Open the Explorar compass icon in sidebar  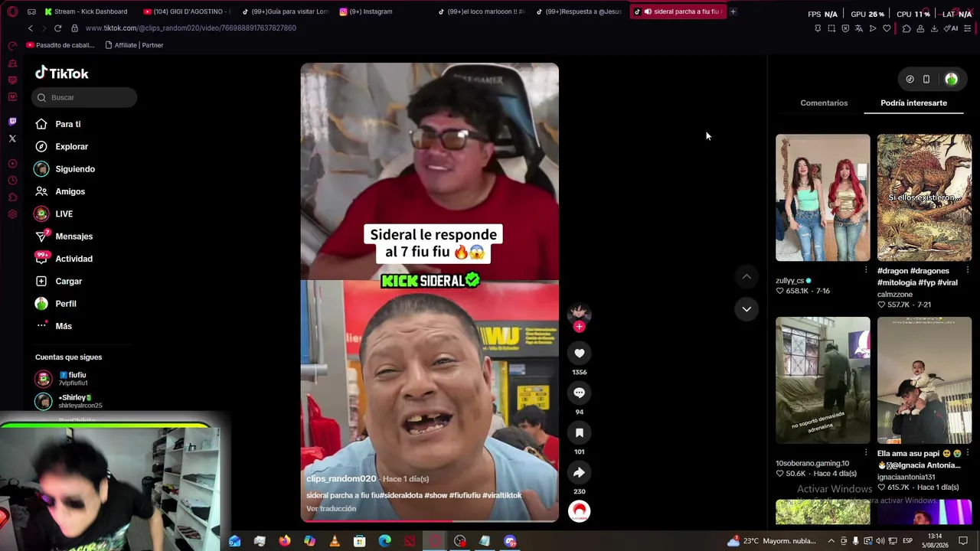coord(41,146)
